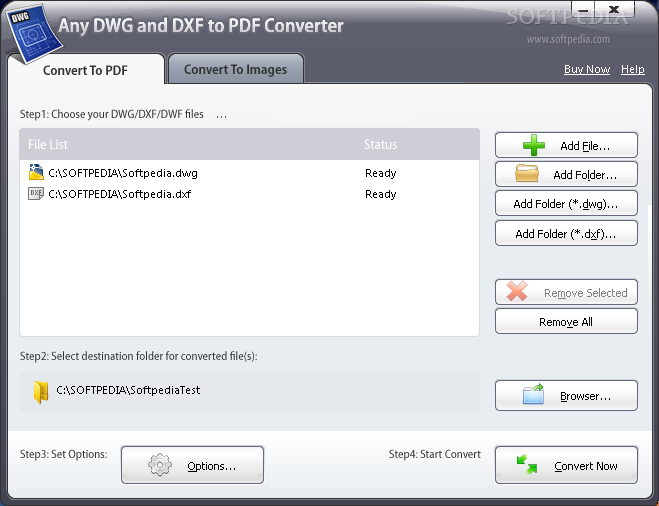Screen dimensions: 659x506
Task: Click the green arrows Convert Now icon
Action: click(527, 465)
